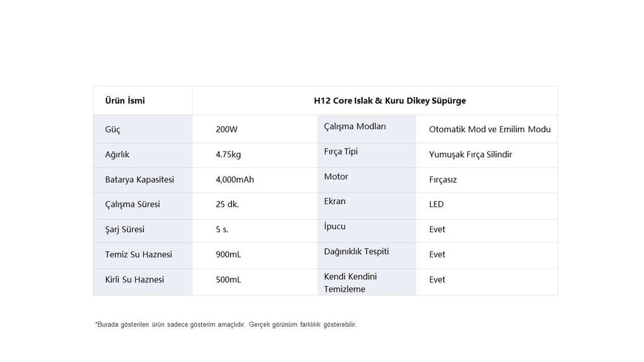644x362 pixels.
Task: Click the Kirli Su Haznesi label
Action: coord(134,280)
